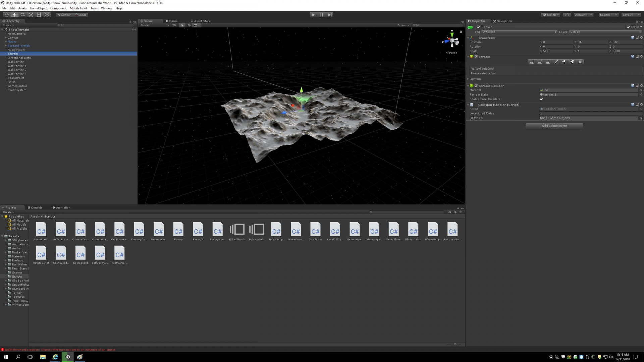
Task: Open the Shaded draw mode dropdown
Action: 155,25
